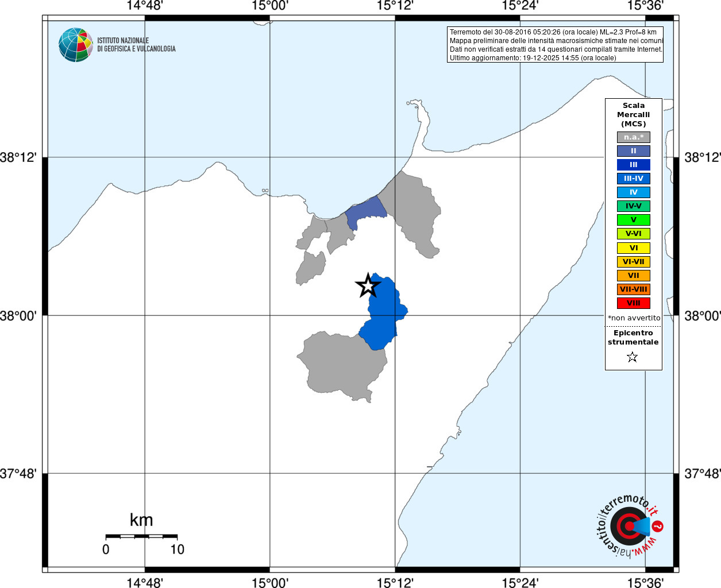
Task: Select the II intensity legend swatch
Action: [x=634, y=151]
